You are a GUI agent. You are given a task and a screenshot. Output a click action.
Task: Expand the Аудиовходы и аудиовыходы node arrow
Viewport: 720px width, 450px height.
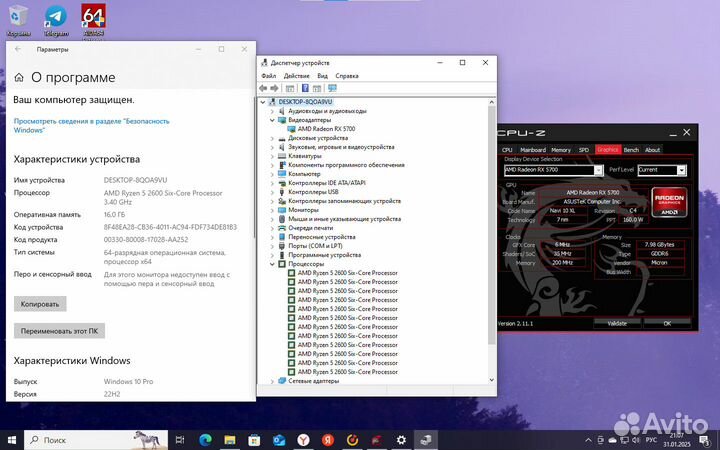(272, 111)
